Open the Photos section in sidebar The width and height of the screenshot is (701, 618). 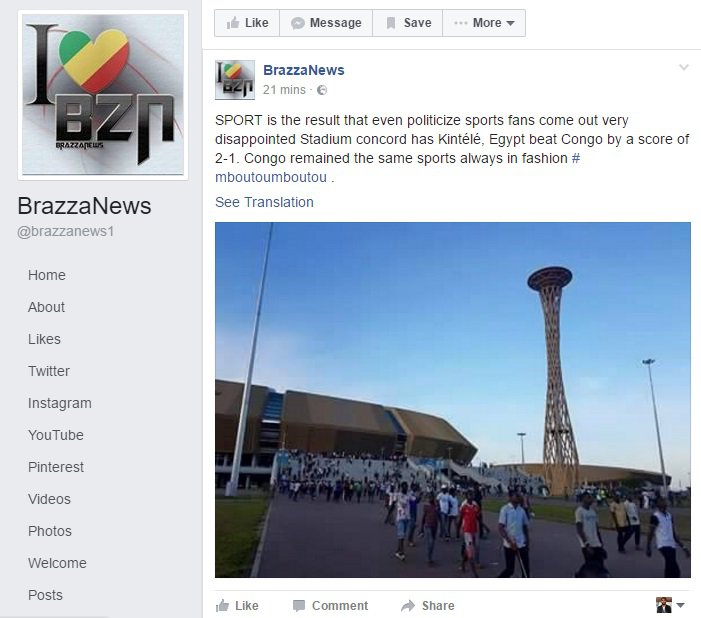pyautogui.click(x=50, y=531)
